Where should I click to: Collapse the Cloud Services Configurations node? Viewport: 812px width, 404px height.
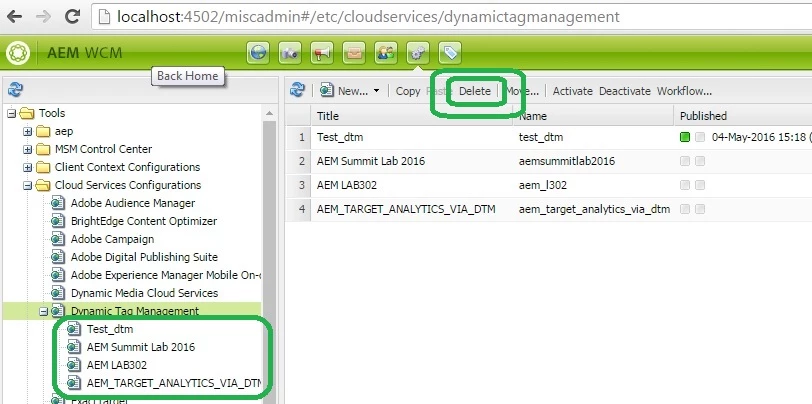click(27, 185)
